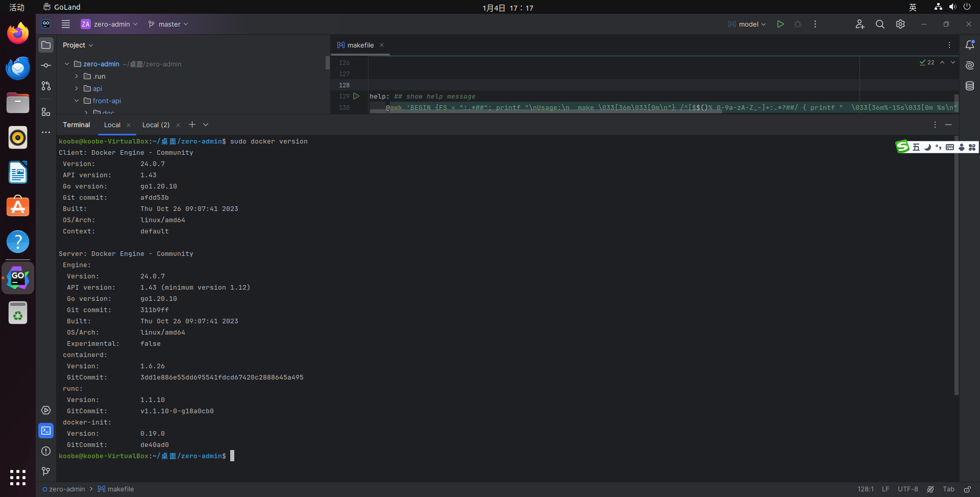Open Firefox from the dock
The height and width of the screenshot is (497, 980).
pyautogui.click(x=18, y=33)
